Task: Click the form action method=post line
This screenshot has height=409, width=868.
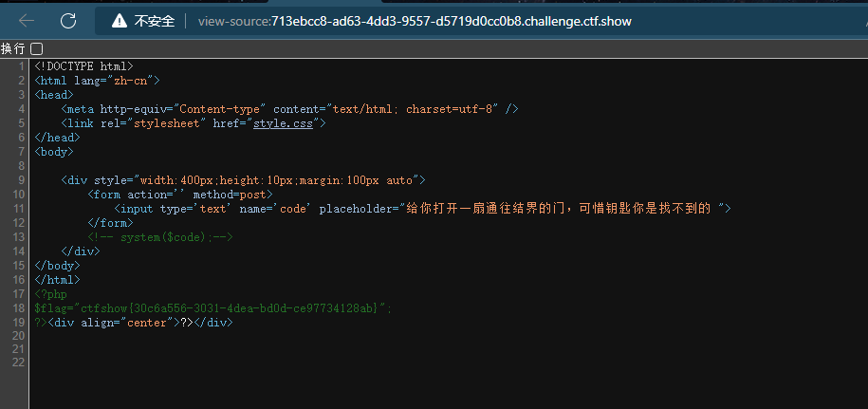Action: tap(180, 195)
